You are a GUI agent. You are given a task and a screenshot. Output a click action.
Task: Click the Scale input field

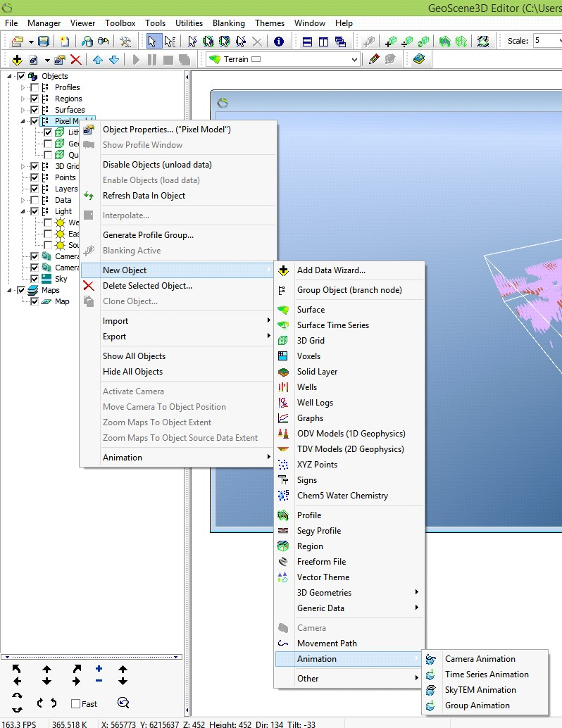pos(547,41)
